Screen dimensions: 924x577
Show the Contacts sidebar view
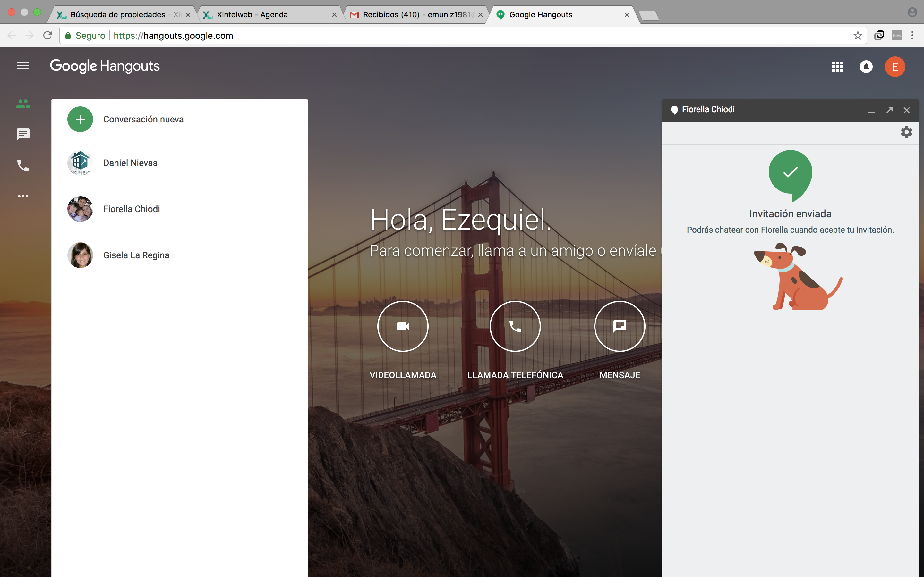tap(23, 104)
